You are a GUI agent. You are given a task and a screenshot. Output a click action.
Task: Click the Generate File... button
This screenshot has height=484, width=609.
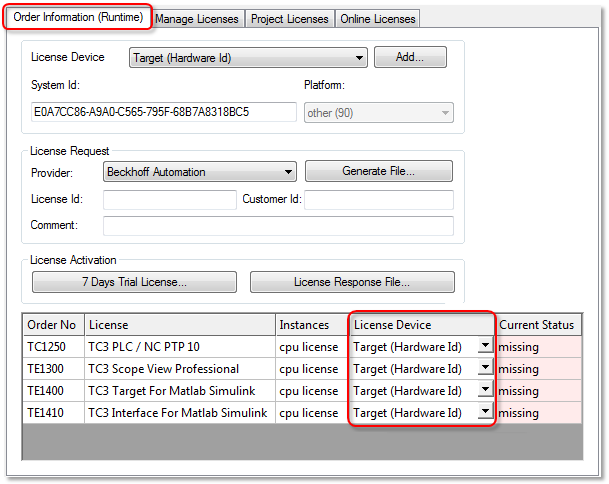coord(379,171)
